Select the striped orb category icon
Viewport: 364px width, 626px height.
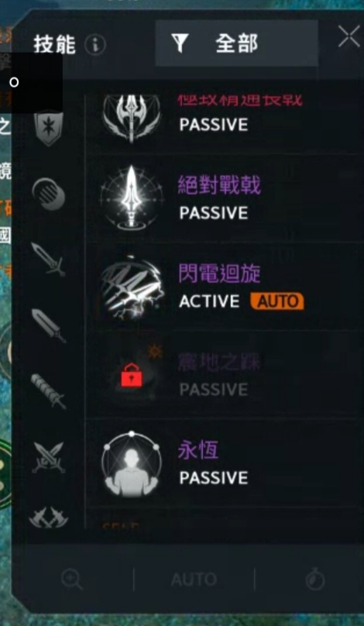48,194
